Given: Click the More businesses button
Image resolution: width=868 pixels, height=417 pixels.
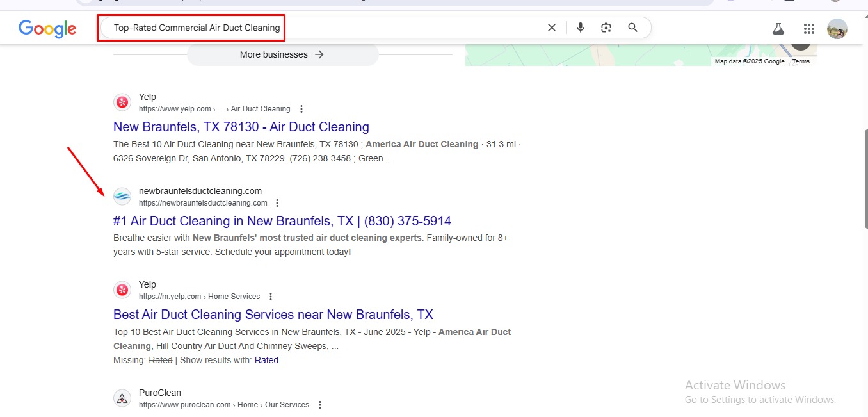Looking at the screenshot, I should (x=282, y=54).
